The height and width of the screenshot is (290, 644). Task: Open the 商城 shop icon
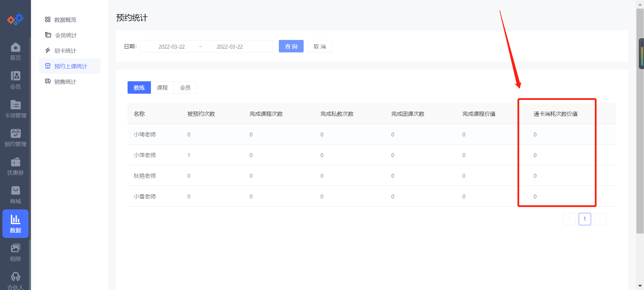pos(15,195)
